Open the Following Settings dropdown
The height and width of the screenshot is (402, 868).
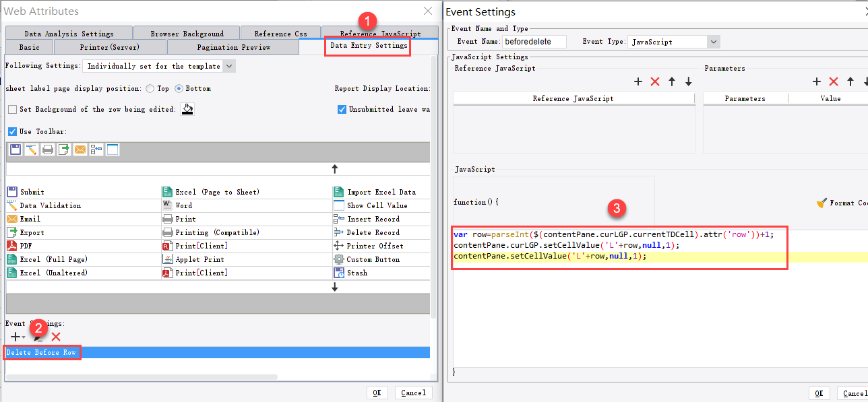pos(230,65)
